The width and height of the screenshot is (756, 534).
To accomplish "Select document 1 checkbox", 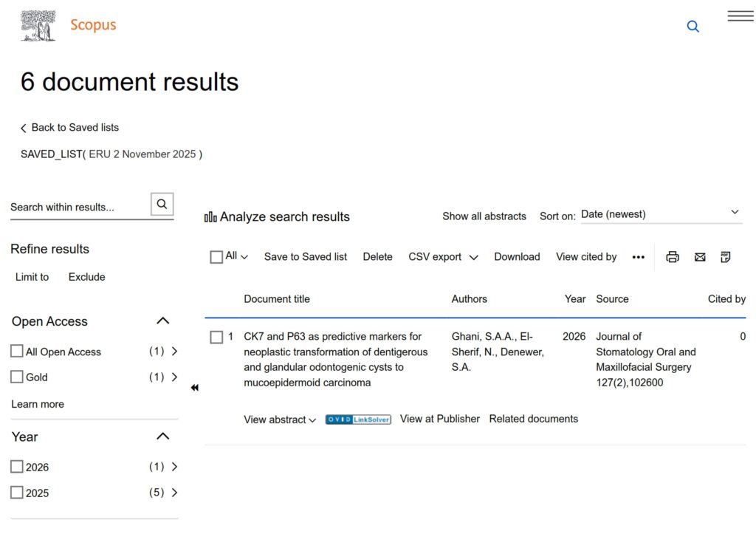I will click(216, 337).
